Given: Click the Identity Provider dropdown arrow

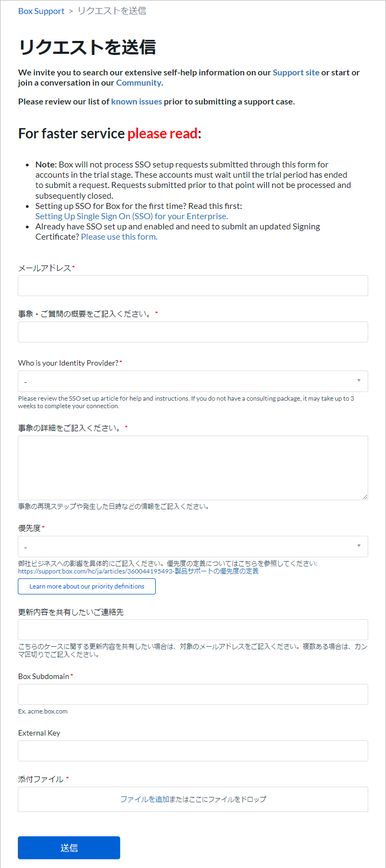Looking at the screenshot, I should [x=359, y=381].
